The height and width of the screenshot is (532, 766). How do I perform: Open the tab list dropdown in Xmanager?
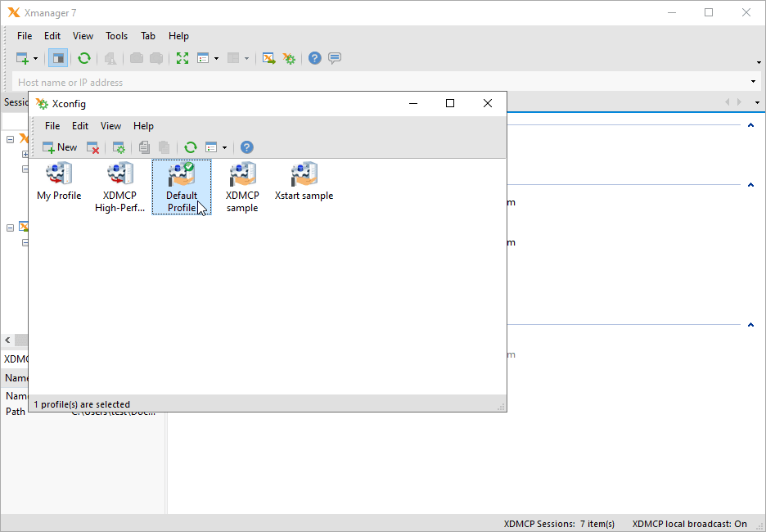pos(758,102)
